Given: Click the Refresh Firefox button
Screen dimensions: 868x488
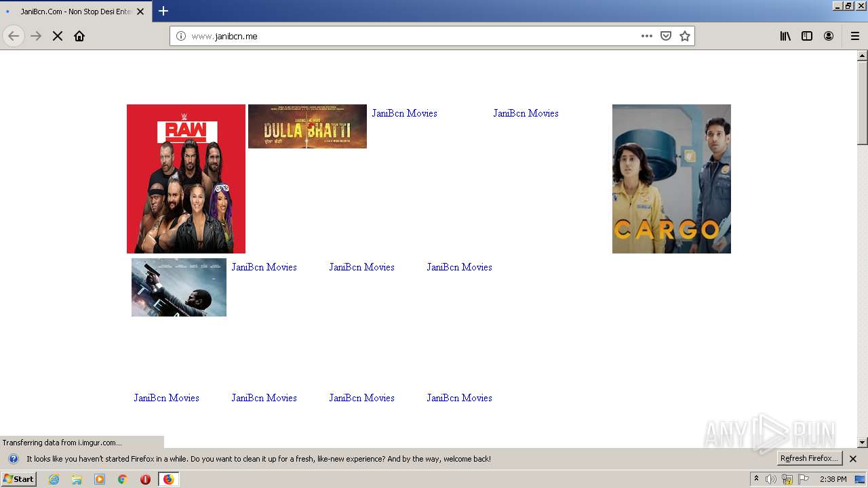Looking at the screenshot, I should click(810, 459).
